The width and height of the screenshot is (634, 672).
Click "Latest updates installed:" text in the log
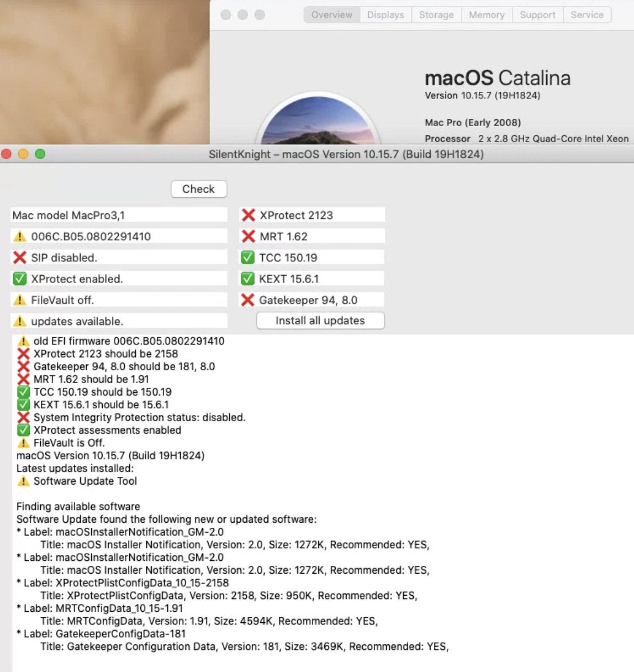tap(75, 468)
